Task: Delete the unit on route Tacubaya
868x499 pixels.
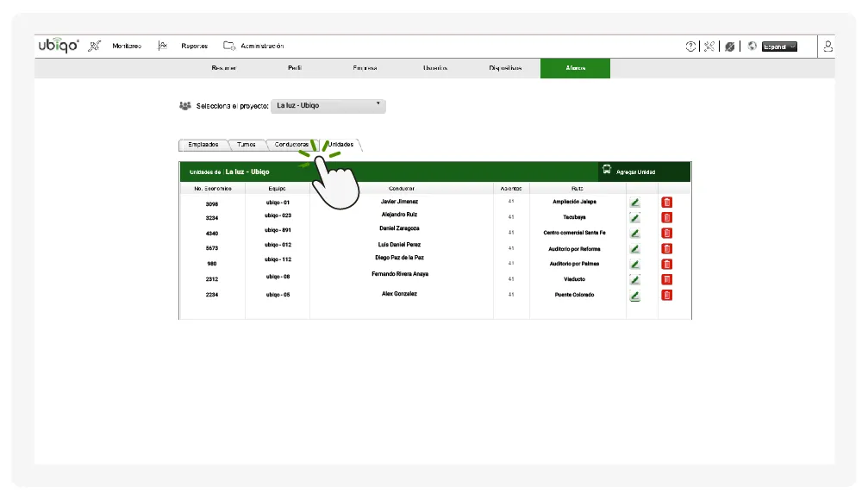Action: pos(667,218)
